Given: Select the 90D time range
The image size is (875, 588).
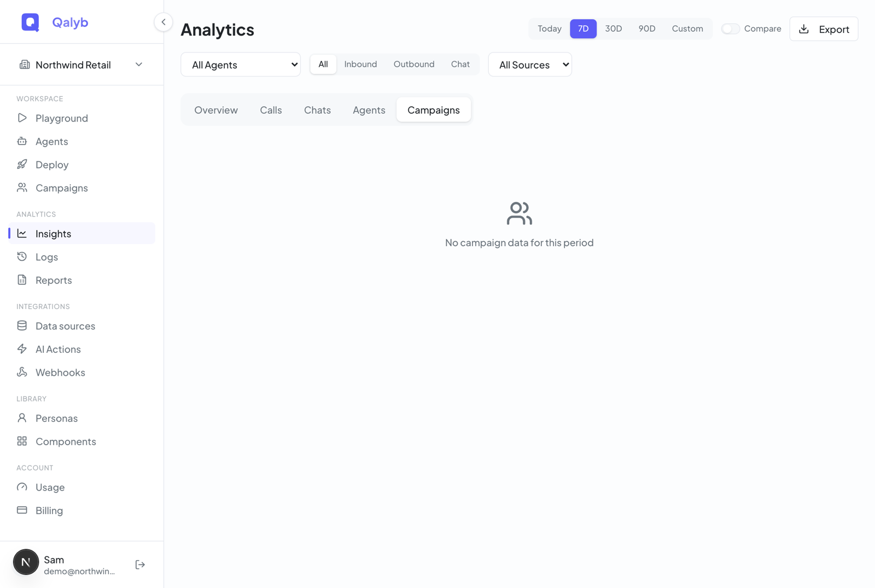Looking at the screenshot, I should tap(647, 28).
